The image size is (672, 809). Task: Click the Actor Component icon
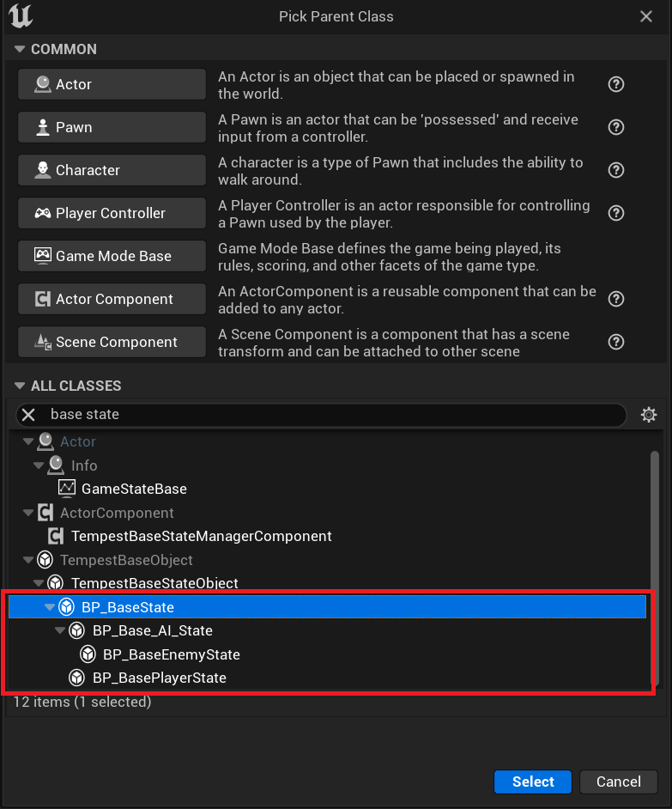(x=43, y=299)
